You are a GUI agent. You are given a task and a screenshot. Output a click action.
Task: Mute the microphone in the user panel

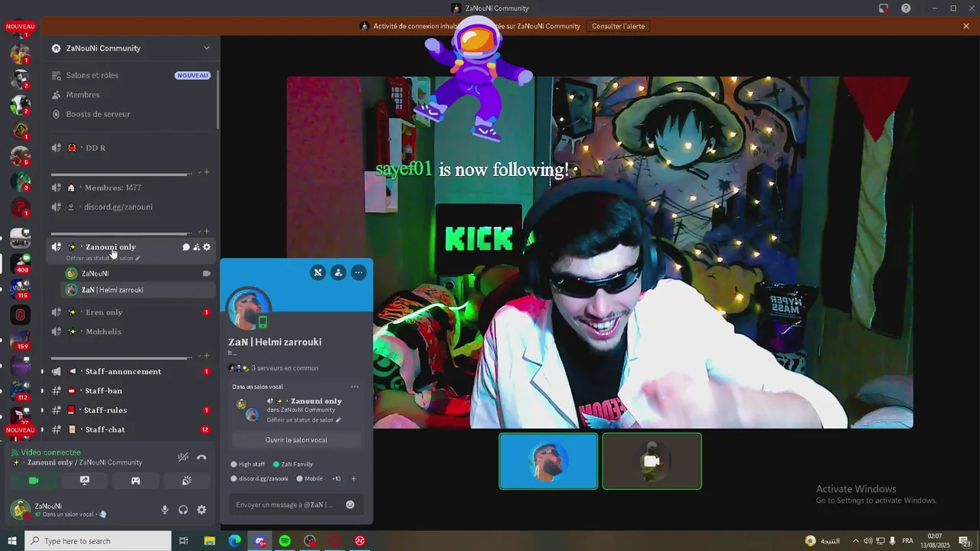(165, 510)
